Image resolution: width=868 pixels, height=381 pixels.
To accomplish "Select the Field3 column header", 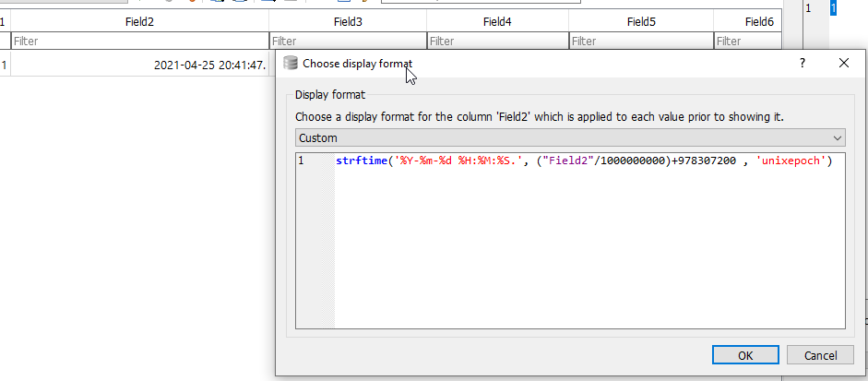I will click(348, 22).
